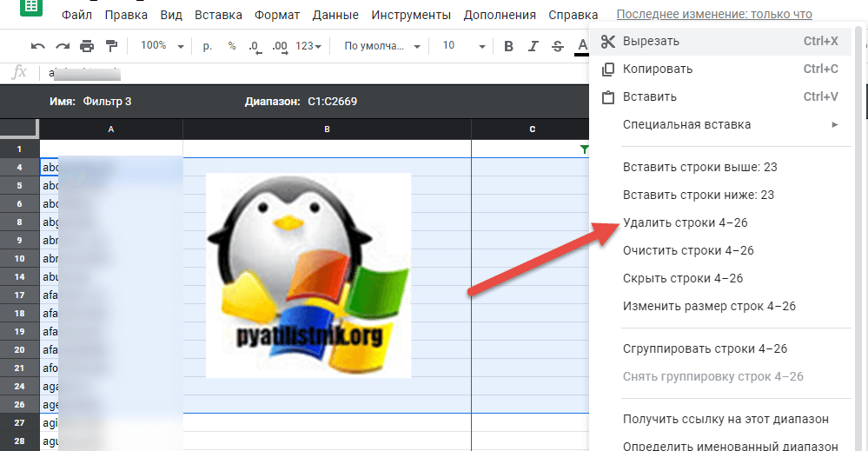
Task: Click row 4 header
Action: coord(19,167)
